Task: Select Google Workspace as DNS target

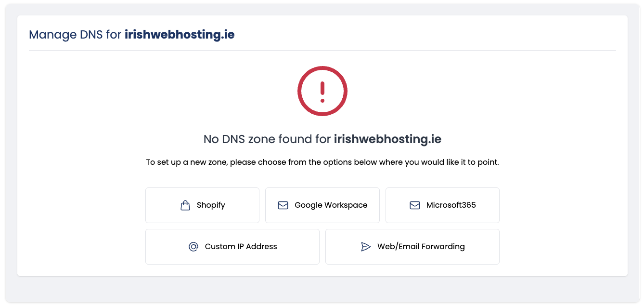Action: click(x=322, y=205)
